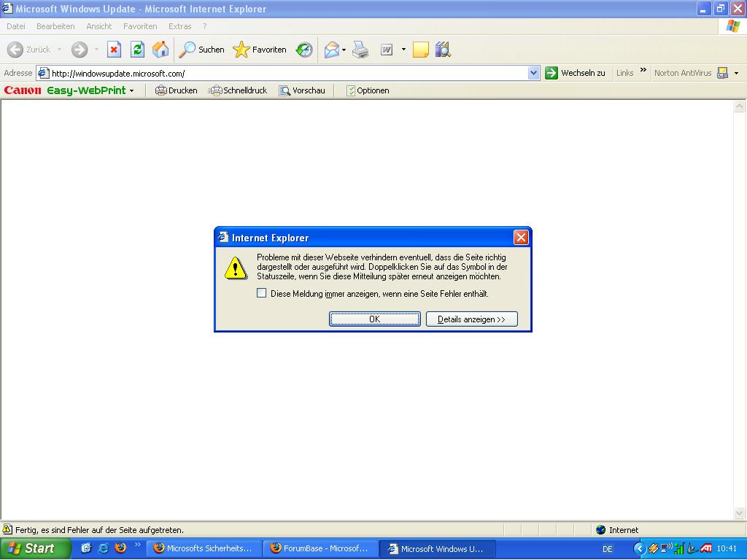Refresh the page with the green arrows icon
747x560 pixels.
coord(137,50)
